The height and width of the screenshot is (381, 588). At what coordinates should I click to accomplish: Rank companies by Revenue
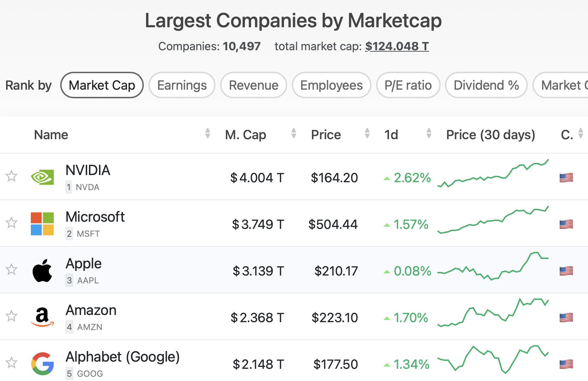pos(253,85)
